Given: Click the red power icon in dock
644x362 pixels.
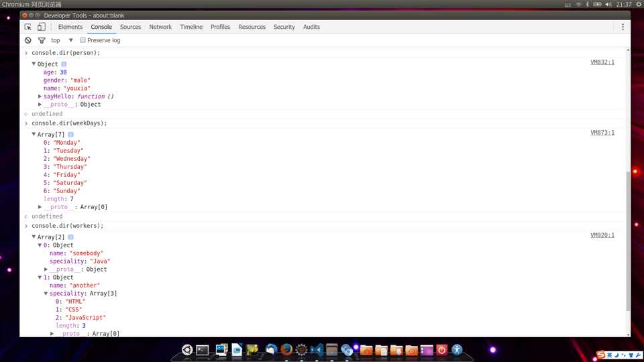Looking at the screenshot, I should [x=441, y=350].
